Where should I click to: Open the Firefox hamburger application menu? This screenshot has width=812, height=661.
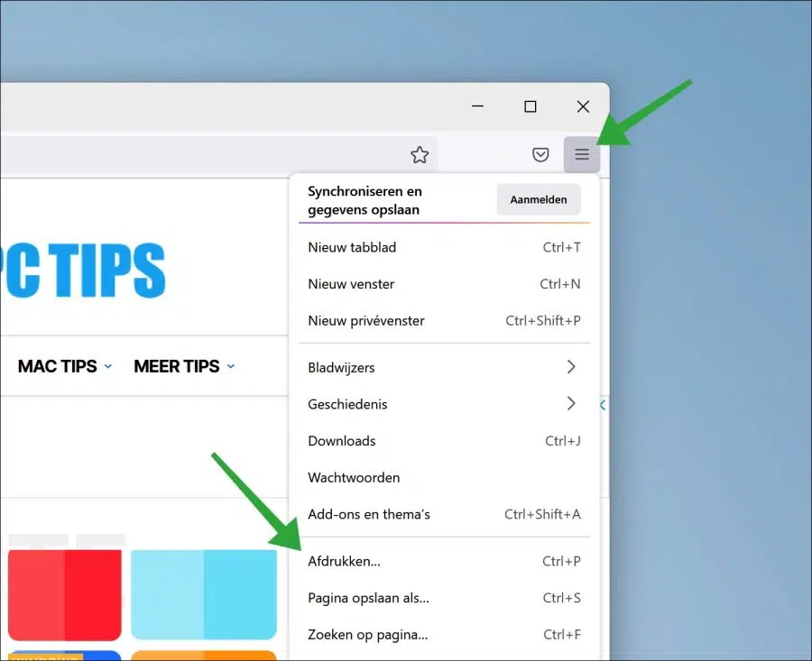(x=582, y=154)
